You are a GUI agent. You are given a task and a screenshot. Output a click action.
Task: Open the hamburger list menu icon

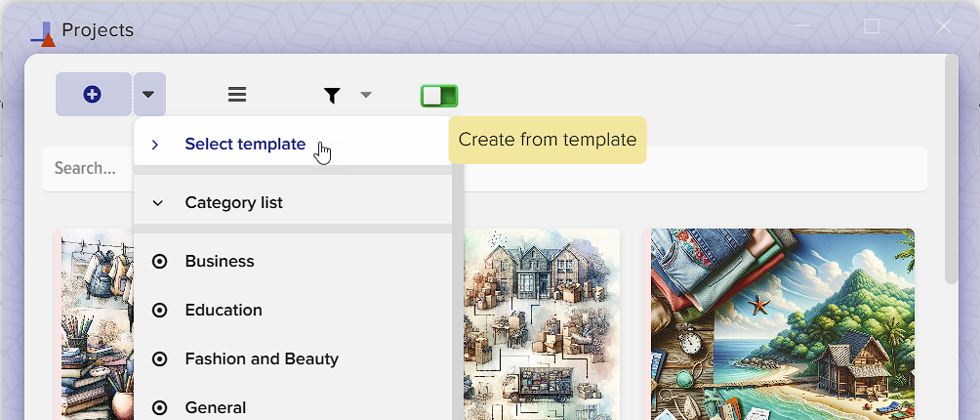coord(237,95)
